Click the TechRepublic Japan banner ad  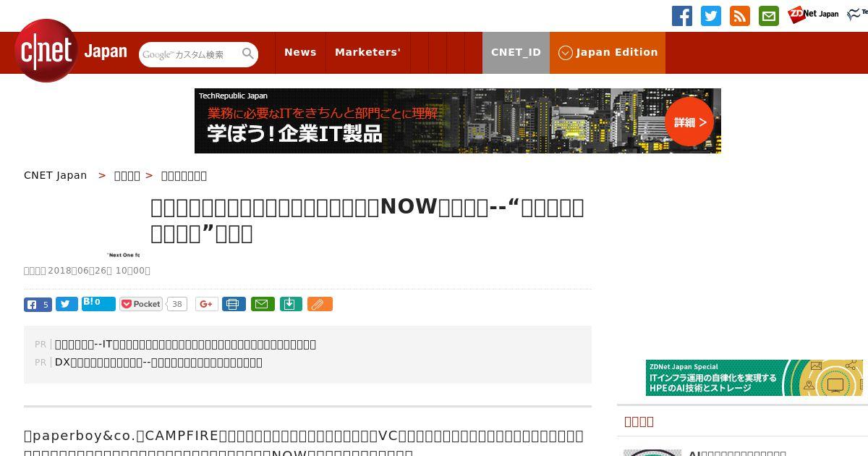[458, 121]
